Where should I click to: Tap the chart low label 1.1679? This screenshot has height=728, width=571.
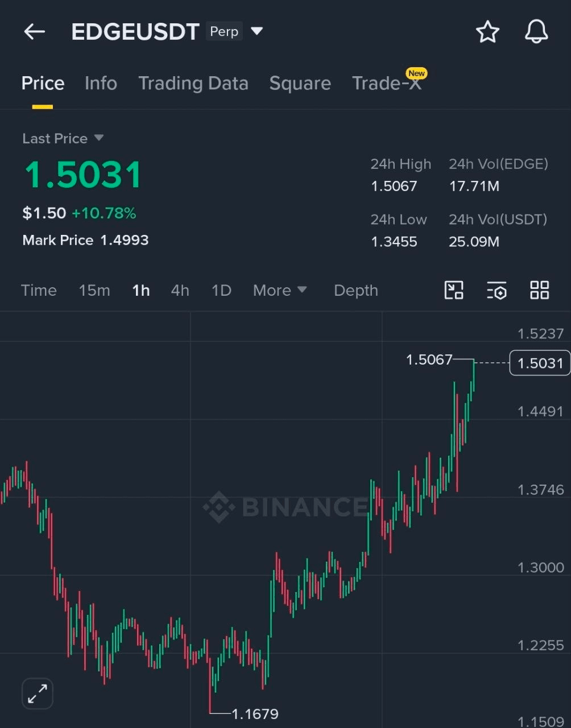tap(255, 713)
